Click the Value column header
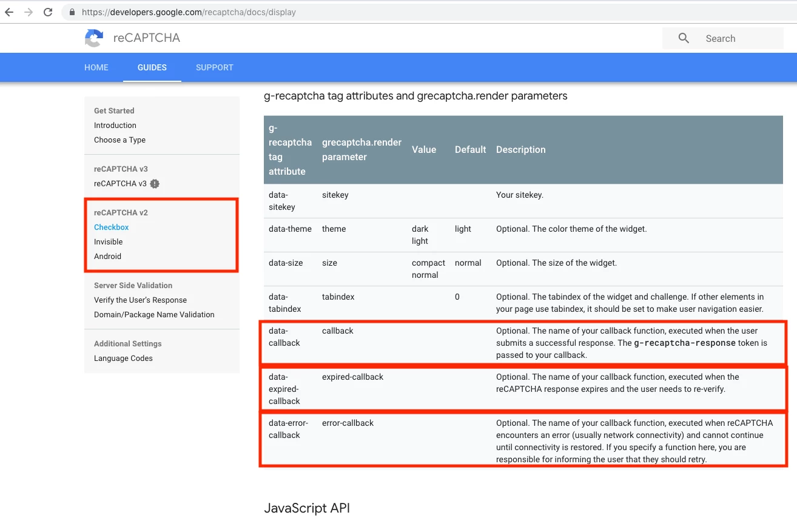The width and height of the screenshot is (797, 532). click(x=424, y=150)
